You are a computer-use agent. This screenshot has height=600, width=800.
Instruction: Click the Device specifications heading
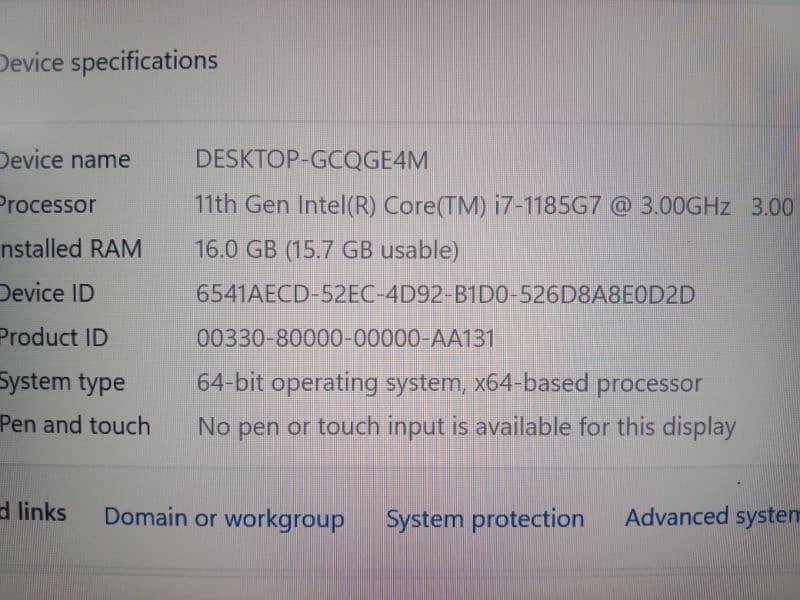click(x=108, y=62)
